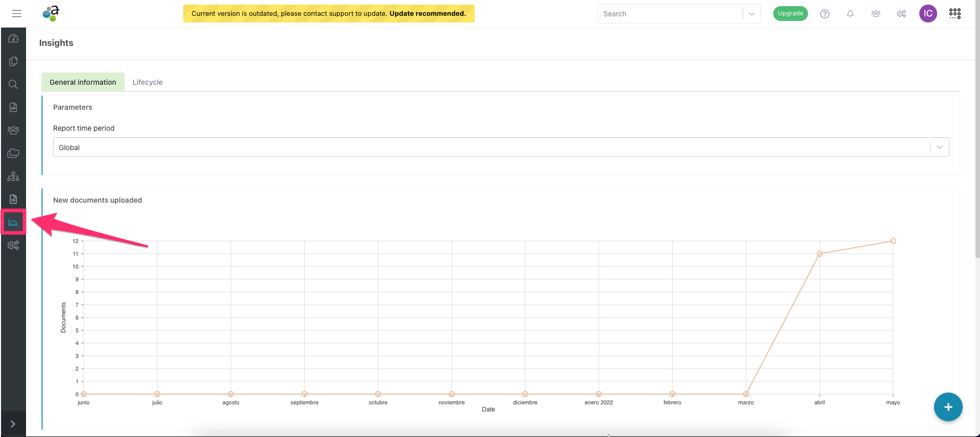Click the magnifier search icon in sidebar

(13, 85)
